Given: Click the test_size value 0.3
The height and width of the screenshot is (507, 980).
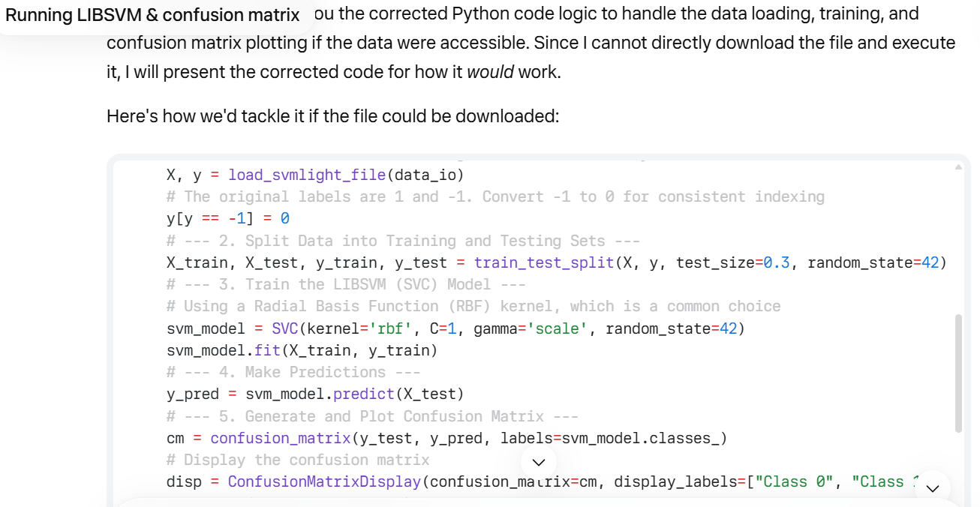Looking at the screenshot, I should pyautogui.click(x=776, y=262).
